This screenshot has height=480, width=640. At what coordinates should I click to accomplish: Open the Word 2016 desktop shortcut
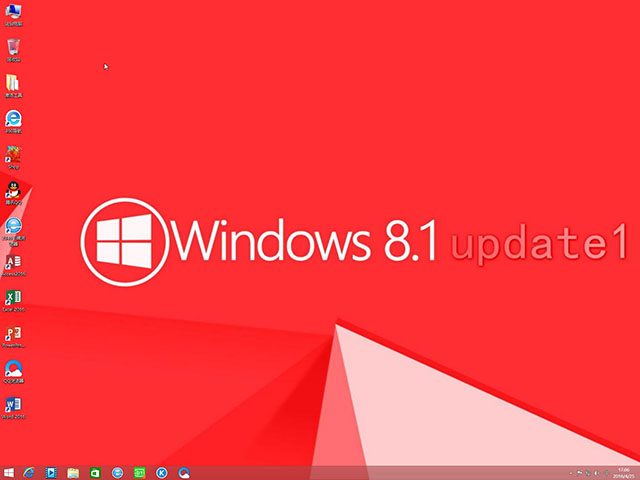pos(14,405)
